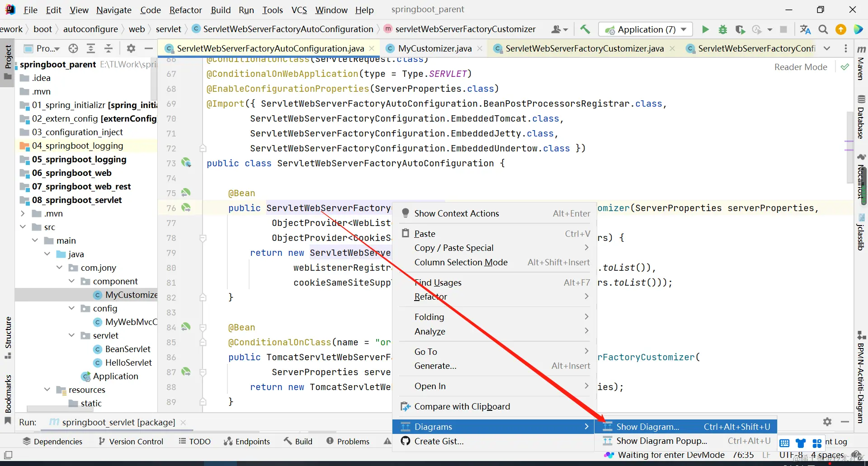Viewport: 868px width, 466px height.
Task: Collapse the config package
Action: tap(71, 308)
